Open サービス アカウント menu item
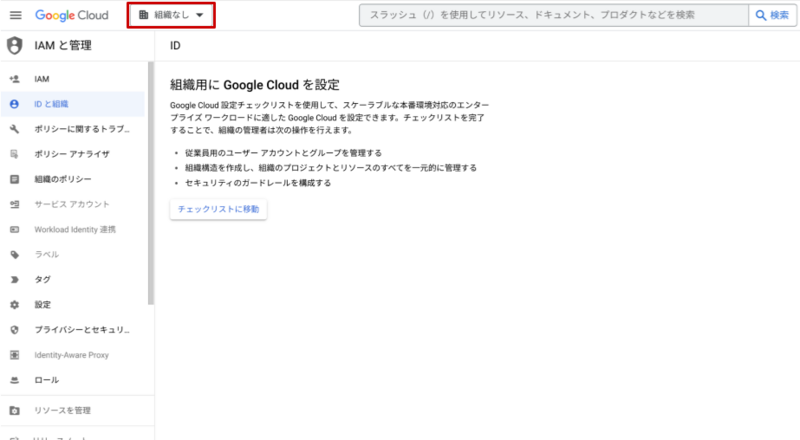Viewport: 800px width, 440px height. [x=72, y=204]
